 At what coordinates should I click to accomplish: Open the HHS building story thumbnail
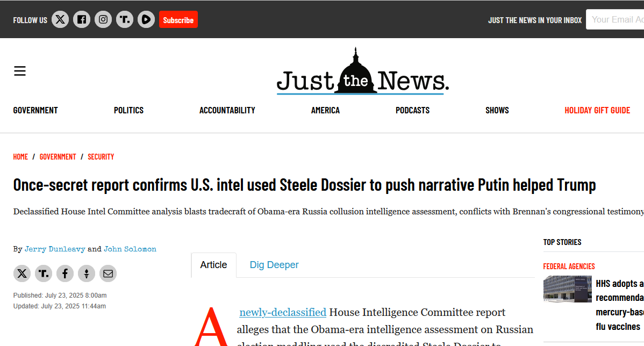[x=568, y=289]
